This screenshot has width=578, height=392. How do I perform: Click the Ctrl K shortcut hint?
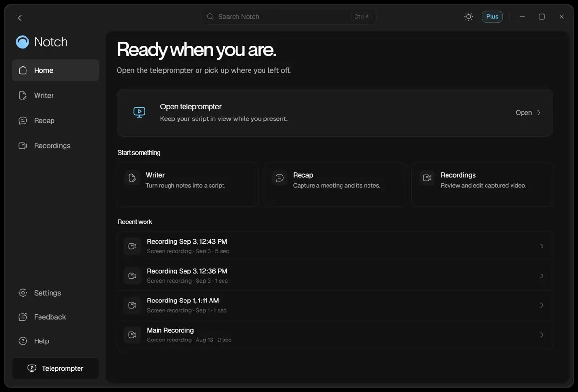pos(361,17)
